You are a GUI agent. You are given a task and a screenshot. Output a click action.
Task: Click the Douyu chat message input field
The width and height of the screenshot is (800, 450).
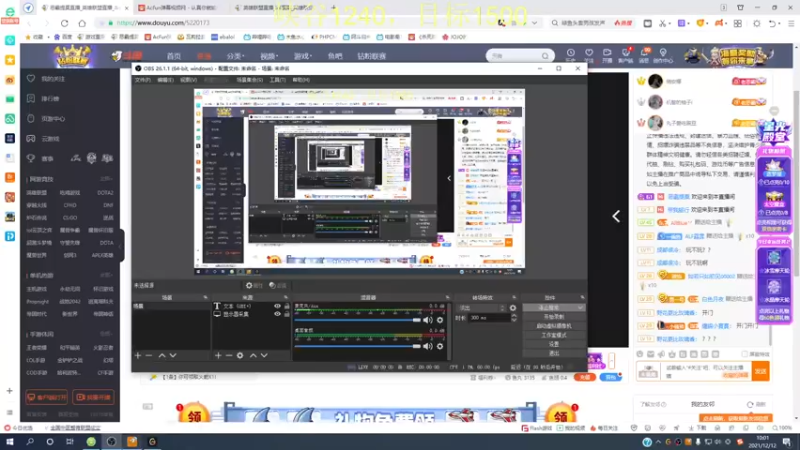pyautogui.click(x=707, y=371)
